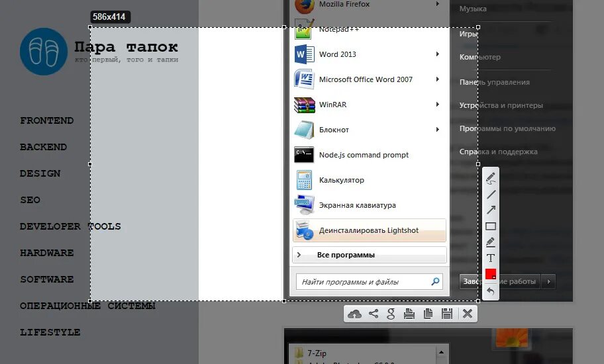Click the Завершение работы button

click(499, 282)
